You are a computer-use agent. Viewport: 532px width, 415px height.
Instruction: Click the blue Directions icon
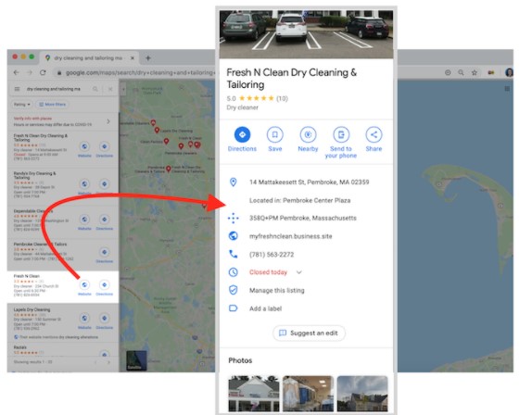point(242,135)
